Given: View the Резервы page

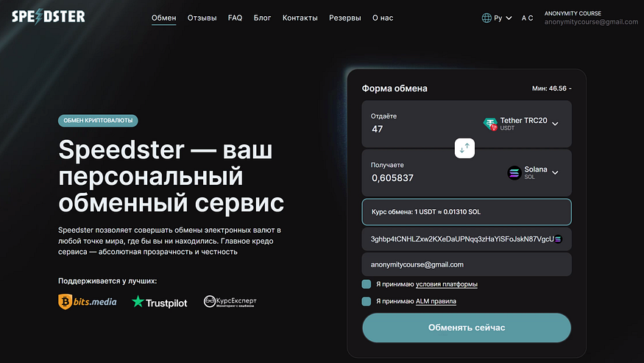Looking at the screenshot, I should point(345,18).
